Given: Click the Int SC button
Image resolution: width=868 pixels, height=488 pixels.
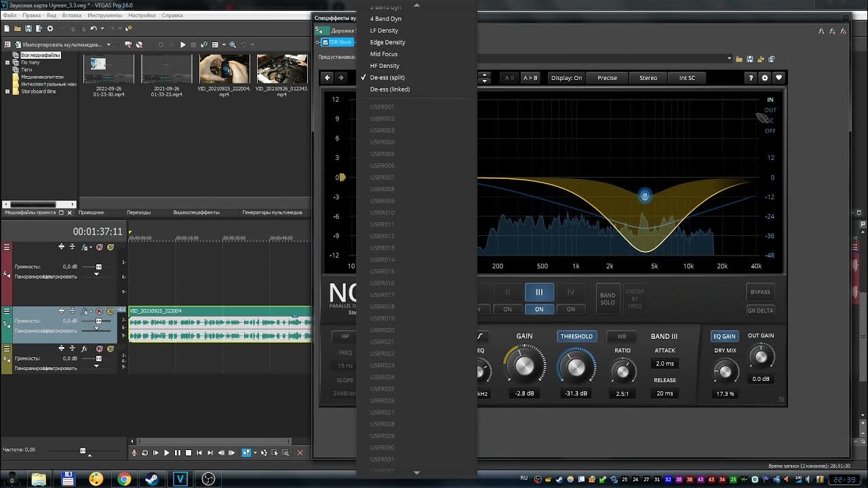Looking at the screenshot, I should pos(688,78).
